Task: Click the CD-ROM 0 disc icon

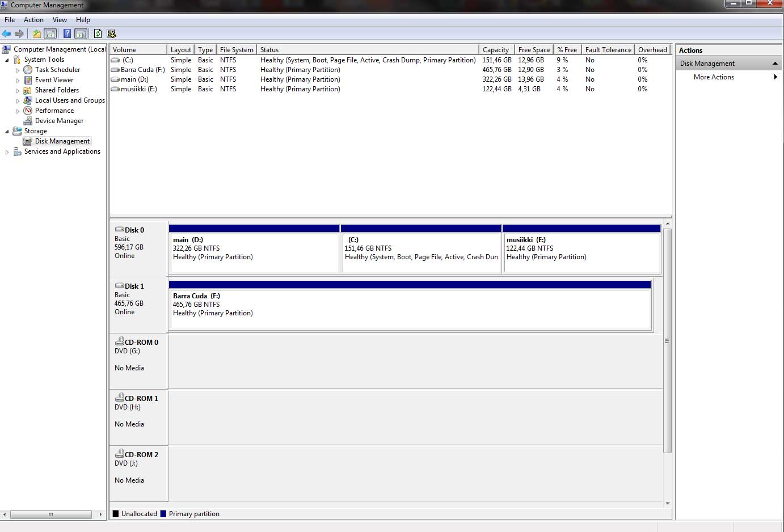Action: point(119,341)
